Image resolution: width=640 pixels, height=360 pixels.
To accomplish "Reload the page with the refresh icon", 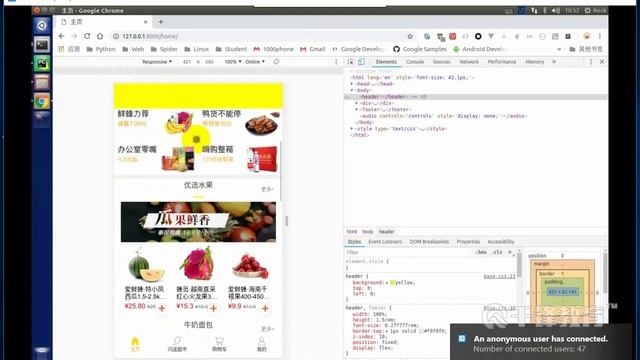I will (87, 36).
